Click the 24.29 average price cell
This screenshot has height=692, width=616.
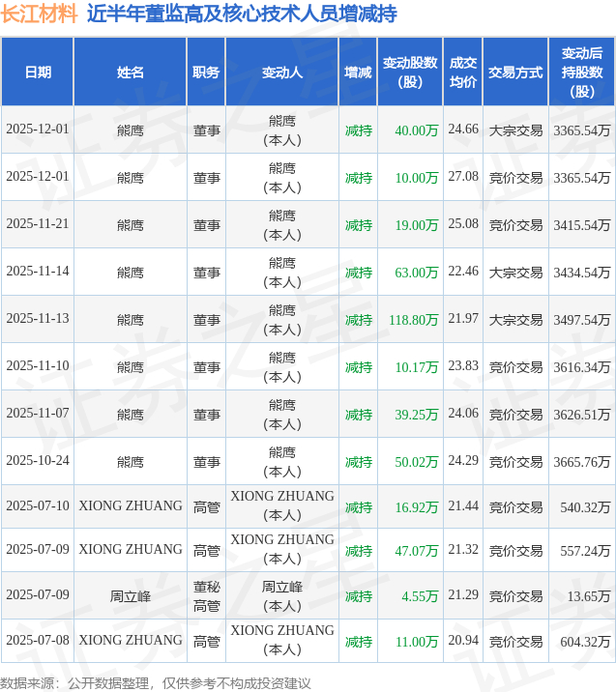pos(463,460)
